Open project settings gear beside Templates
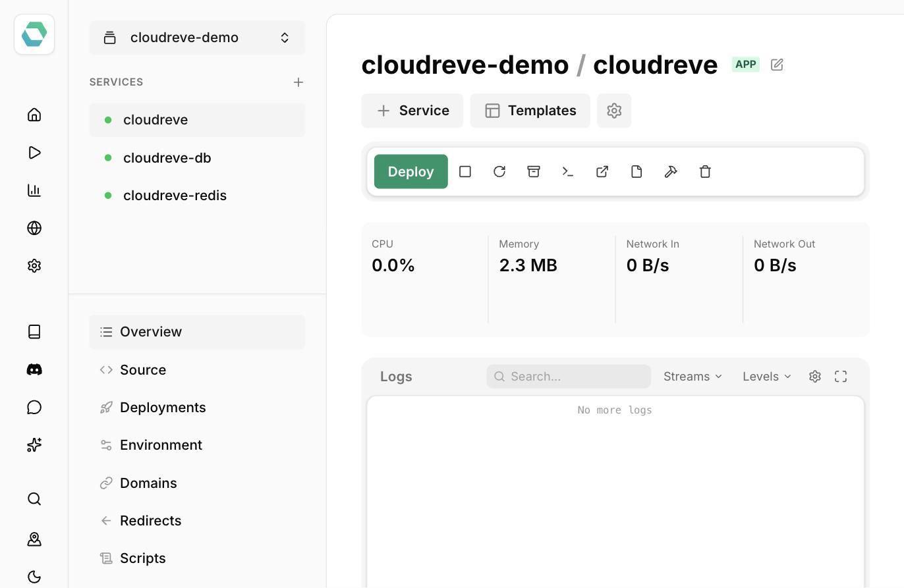 pyautogui.click(x=614, y=111)
